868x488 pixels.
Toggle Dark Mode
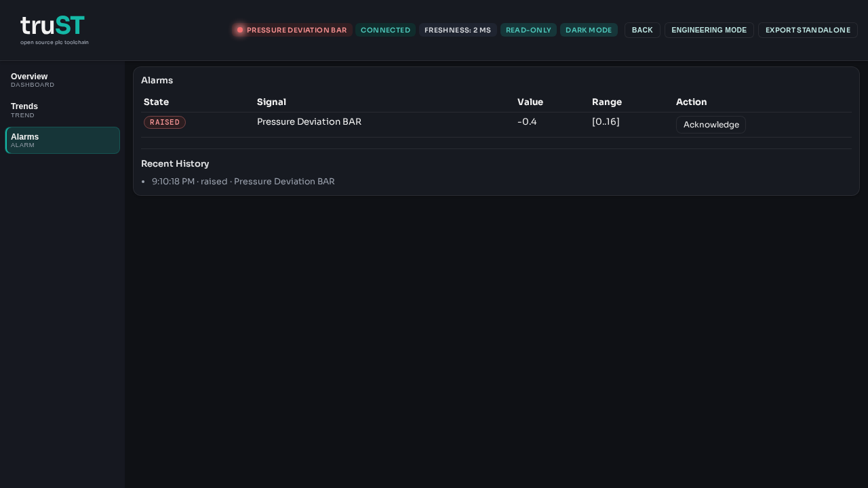(589, 30)
